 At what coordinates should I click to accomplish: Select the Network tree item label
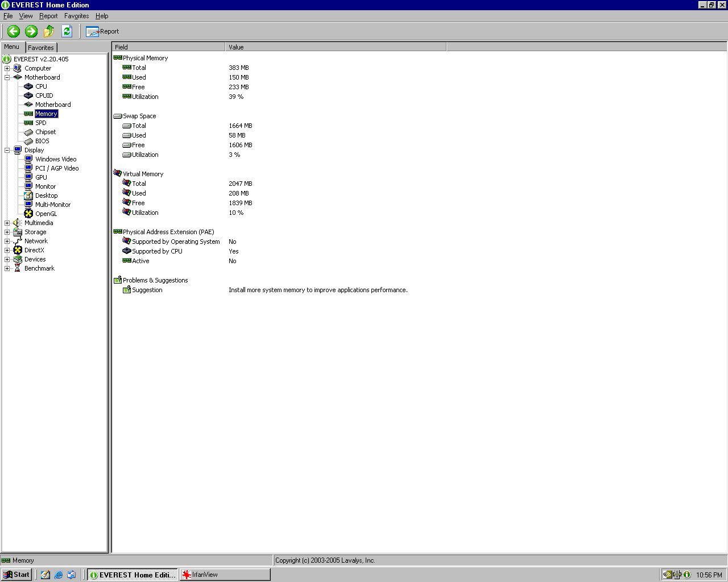pyautogui.click(x=36, y=241)
